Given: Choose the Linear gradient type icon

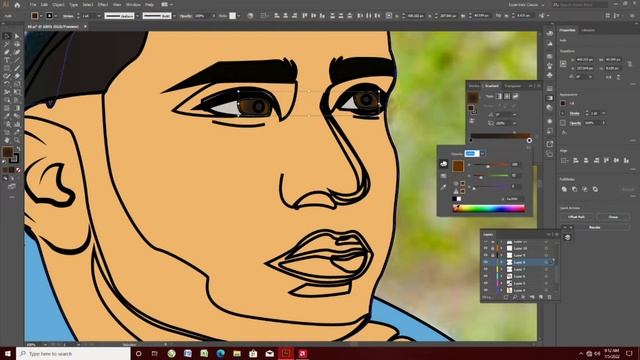Looking at the screenshot, I should pyautogui.click(x=499, y=96).
